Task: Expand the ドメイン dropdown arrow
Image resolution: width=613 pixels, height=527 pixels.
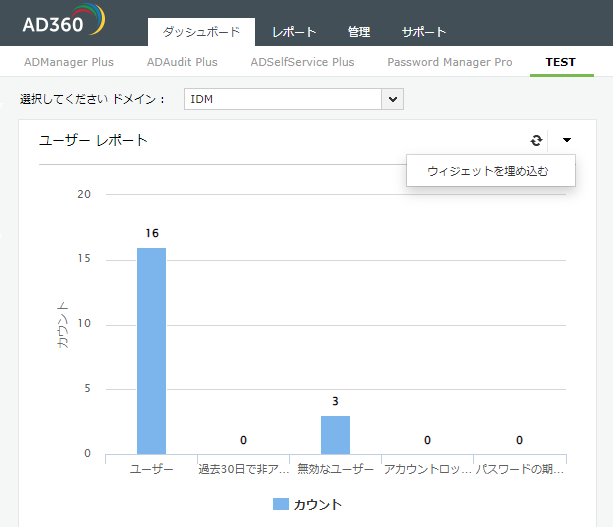Action: click(x=393, y=99)
